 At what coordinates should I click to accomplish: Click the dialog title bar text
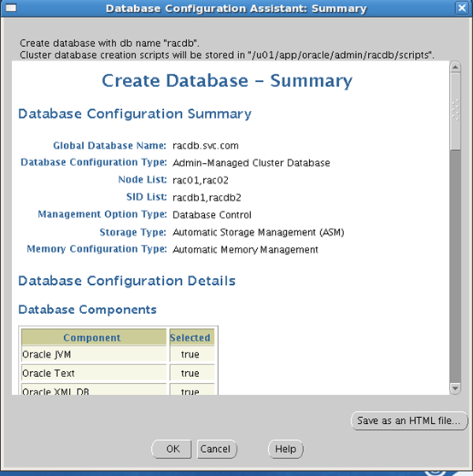tap(236, 9)
